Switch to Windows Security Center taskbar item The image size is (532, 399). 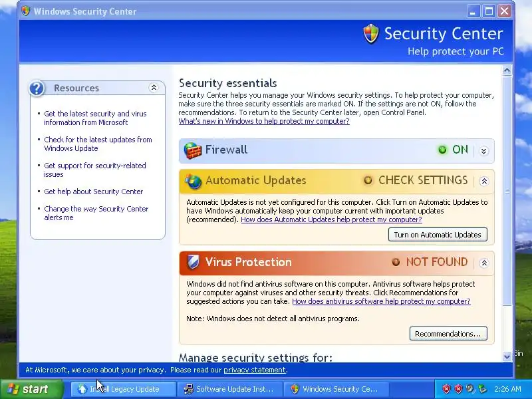pos(336,389)
